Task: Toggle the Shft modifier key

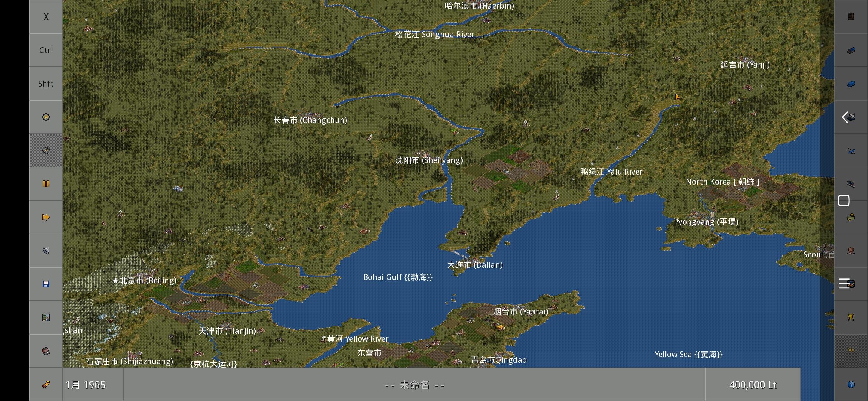Action: click(46, 84)
